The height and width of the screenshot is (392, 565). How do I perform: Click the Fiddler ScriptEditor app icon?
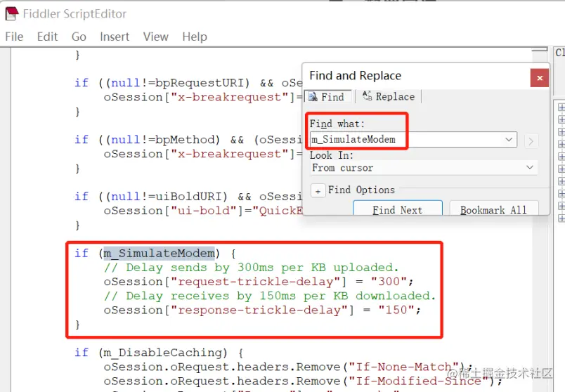[12, 13]
